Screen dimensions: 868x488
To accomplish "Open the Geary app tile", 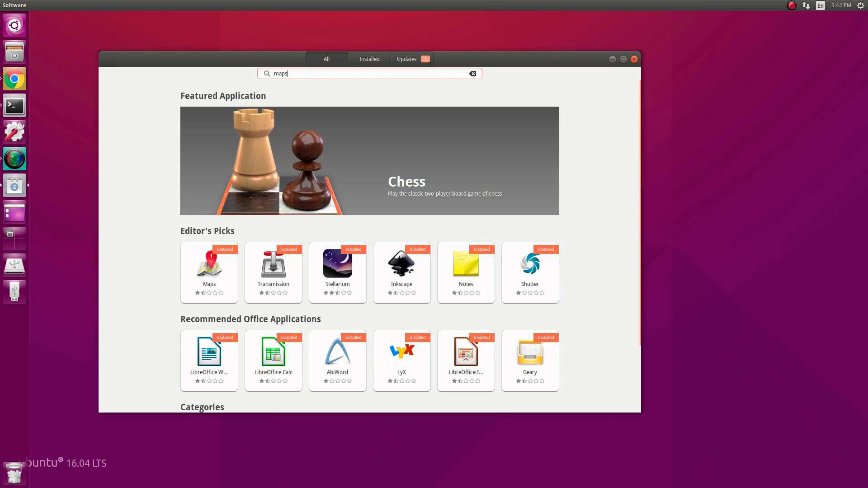I will coord(530,361).
